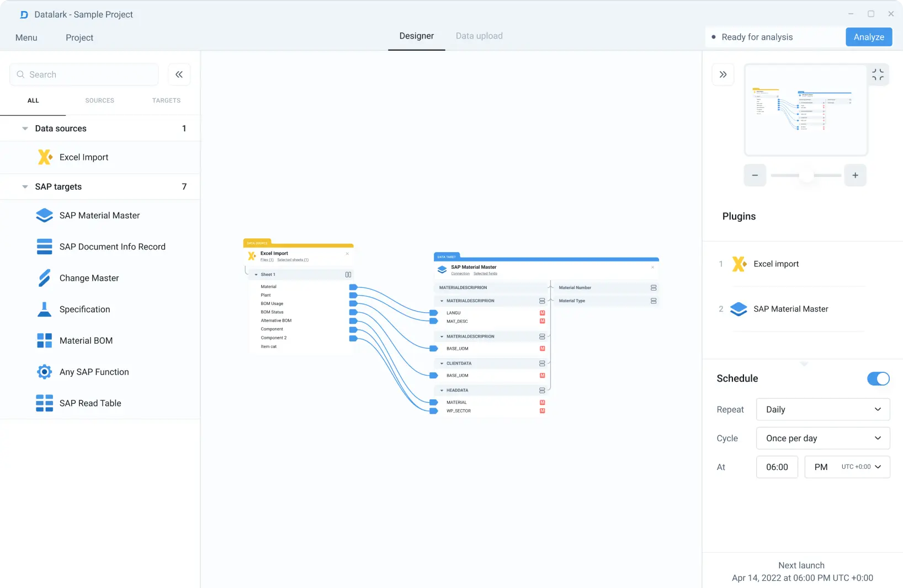This screenshot has height=588, width=903.
Task: Click the 'Item cat' field in Sheet 1
Action: pyautogui.click(x=269, y=347)
